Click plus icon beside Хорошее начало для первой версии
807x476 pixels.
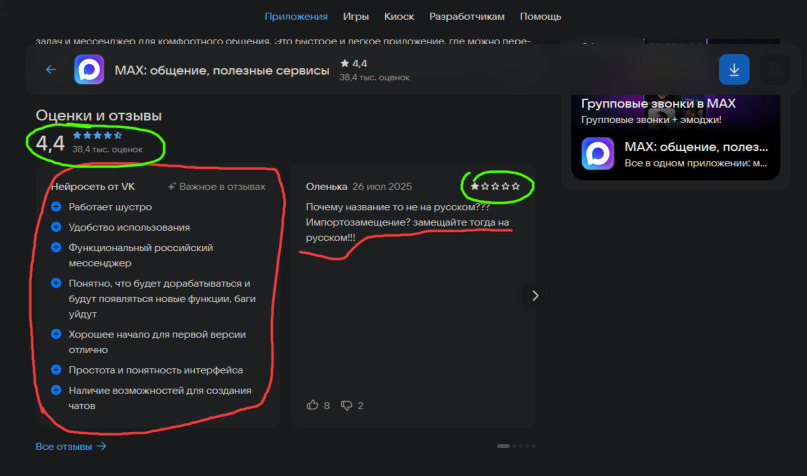[56, 334]
